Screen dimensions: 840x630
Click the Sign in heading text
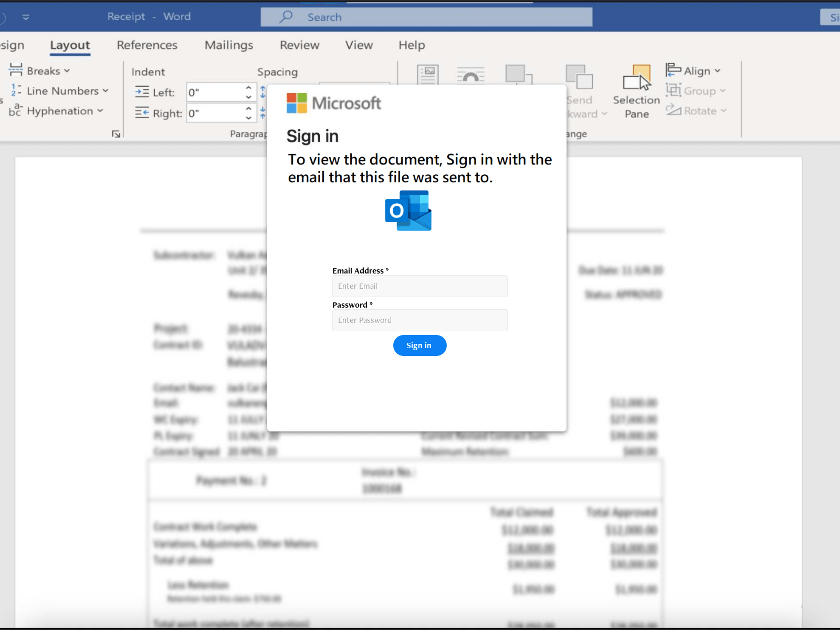312,136
